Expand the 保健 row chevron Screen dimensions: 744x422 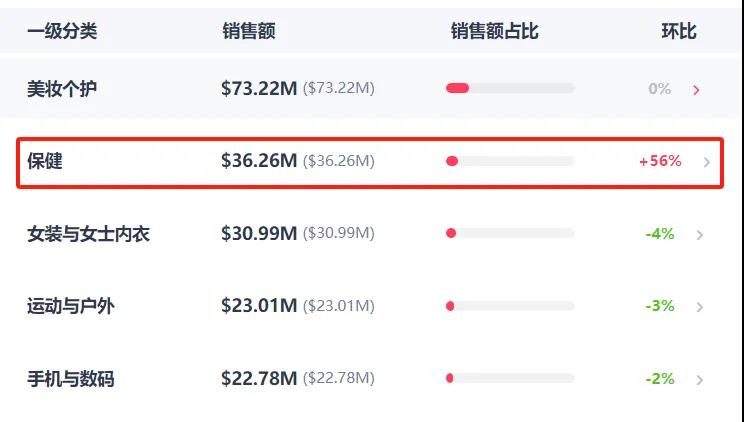click(x=707, y=162)
